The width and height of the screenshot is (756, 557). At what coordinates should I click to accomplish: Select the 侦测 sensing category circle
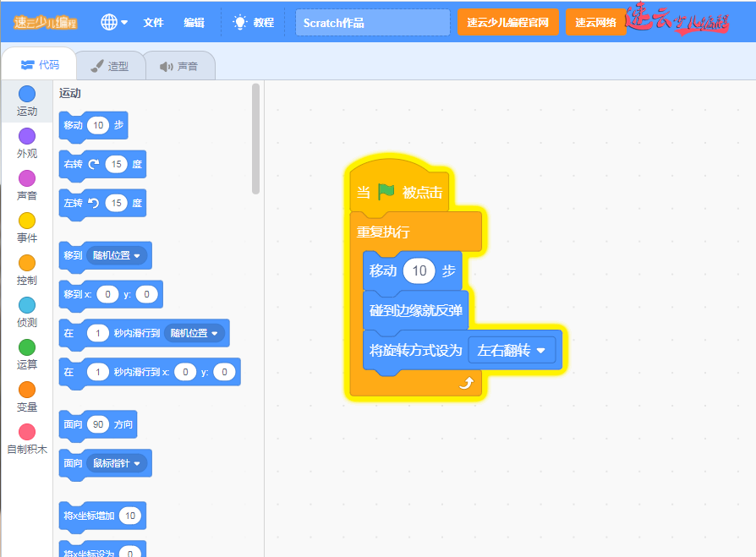tap(27, 305)
